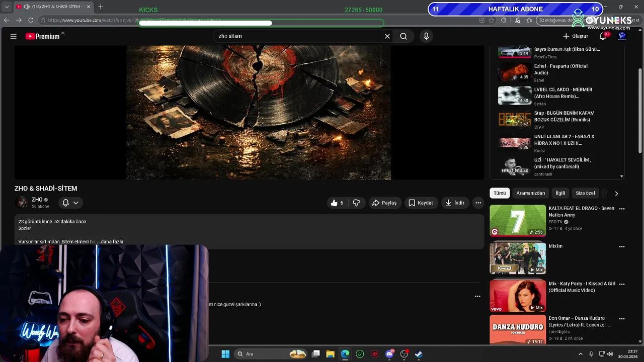Open comment options three-dot menu
Viewport: 644px width, 362px height.
tap(477, 296)
